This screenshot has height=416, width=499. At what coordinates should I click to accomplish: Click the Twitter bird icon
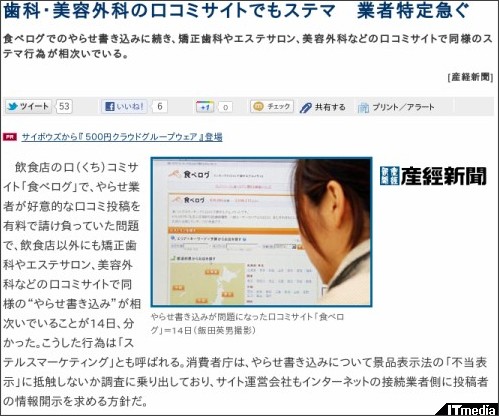[13, 107]
